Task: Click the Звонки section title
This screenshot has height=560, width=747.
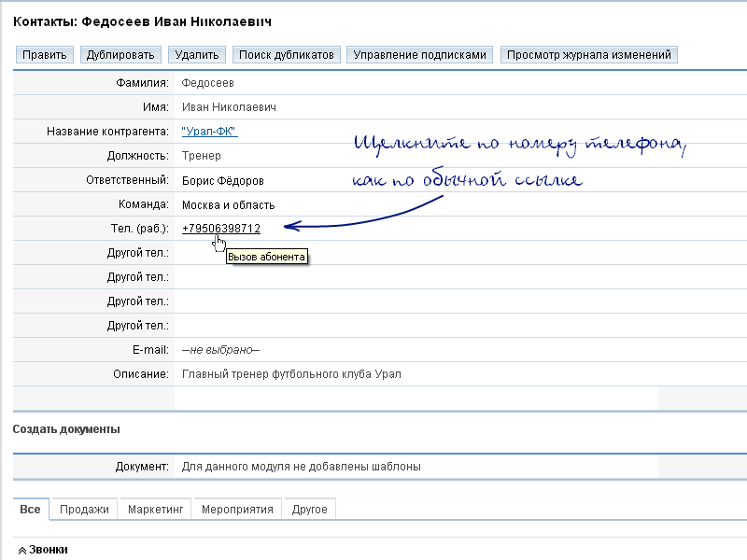Action: point(49,550)
